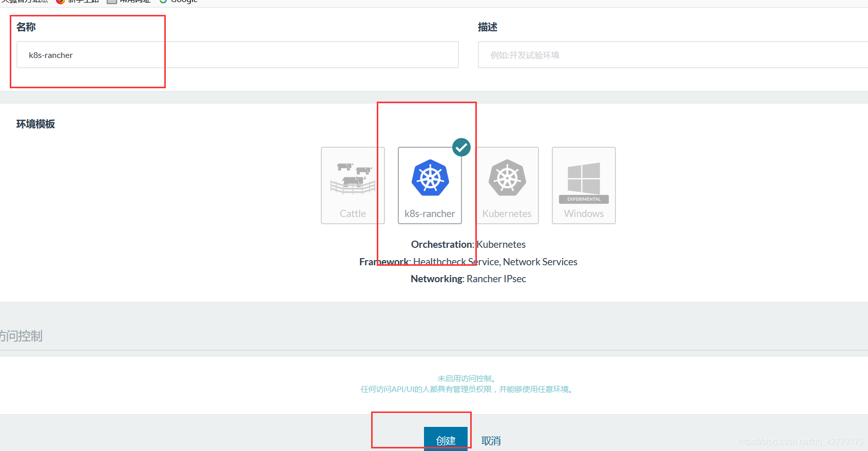Choose the grey Kubernetes template card

coord(507,185)
